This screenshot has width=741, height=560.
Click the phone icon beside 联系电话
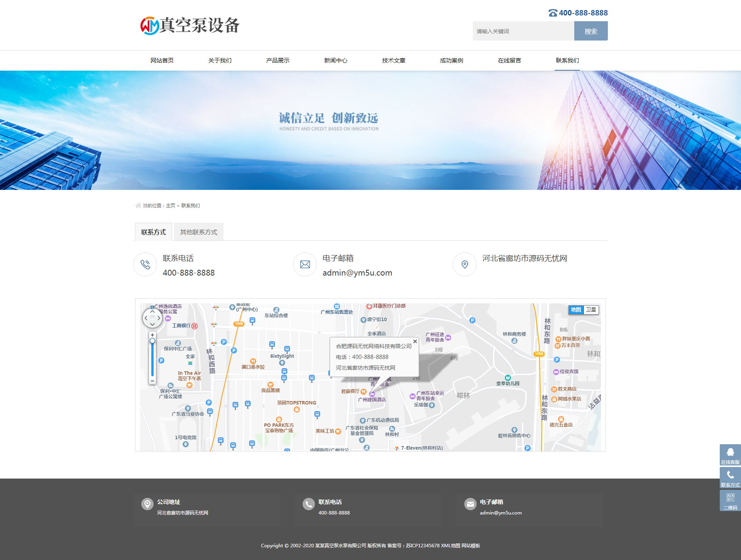[145, 264]
